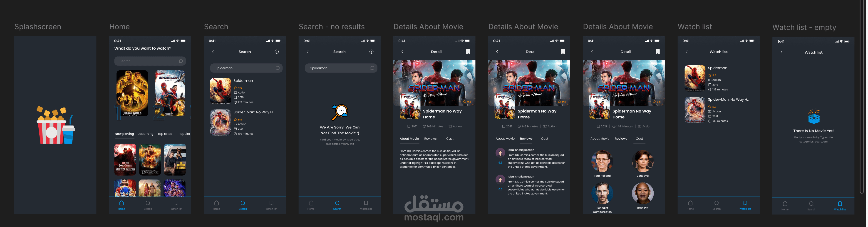Tap Home icon on Search no-results screen bar
This screenshot has height=227, width=868.
[311, 203]
